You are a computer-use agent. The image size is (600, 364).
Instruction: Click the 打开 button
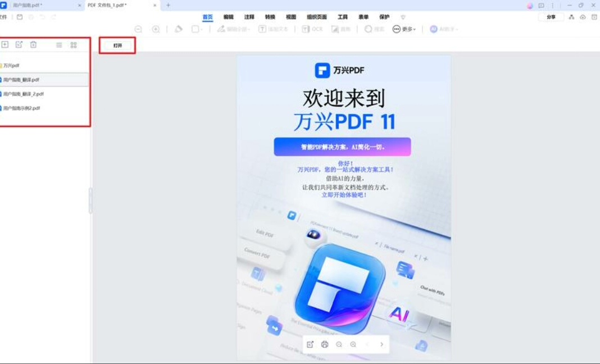click(117, 45)
